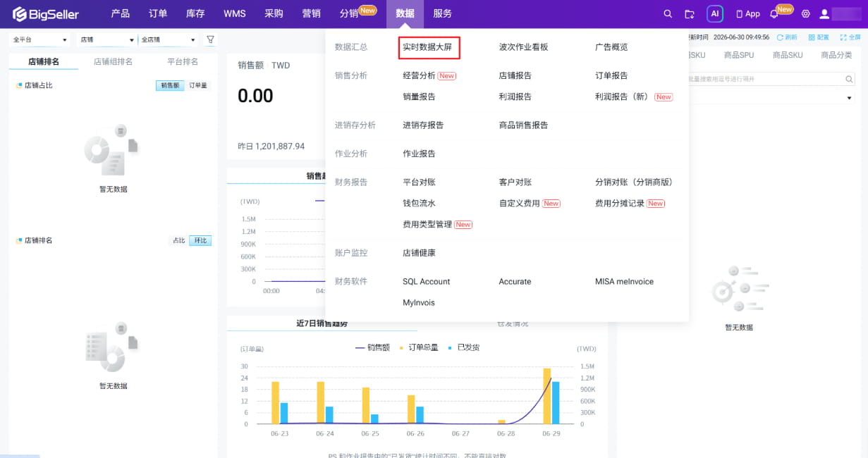Click the 数据 menu tab
This screenshot has width=868, height=458.
[x=405, y=14]
